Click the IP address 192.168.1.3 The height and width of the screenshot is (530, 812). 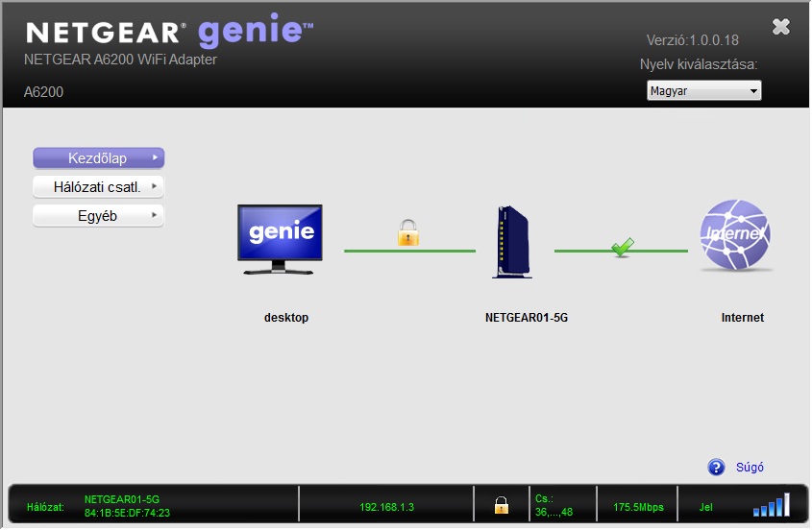click(387, 507)
